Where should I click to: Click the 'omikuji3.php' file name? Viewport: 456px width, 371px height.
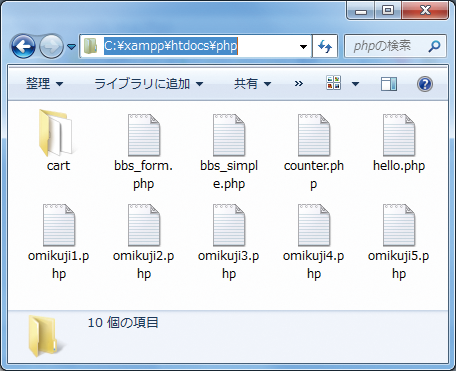click(229, 265)
